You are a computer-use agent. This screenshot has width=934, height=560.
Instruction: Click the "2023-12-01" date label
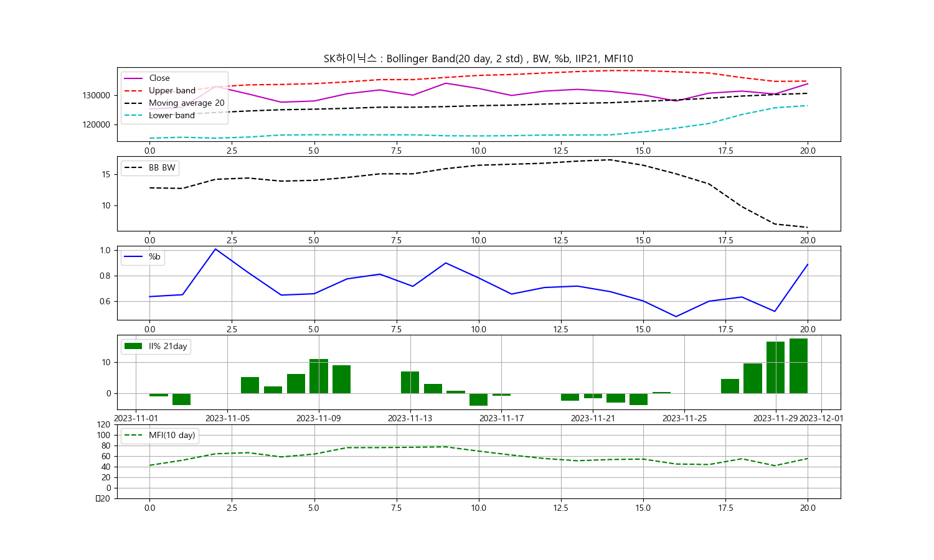click(x=821, y=419)
